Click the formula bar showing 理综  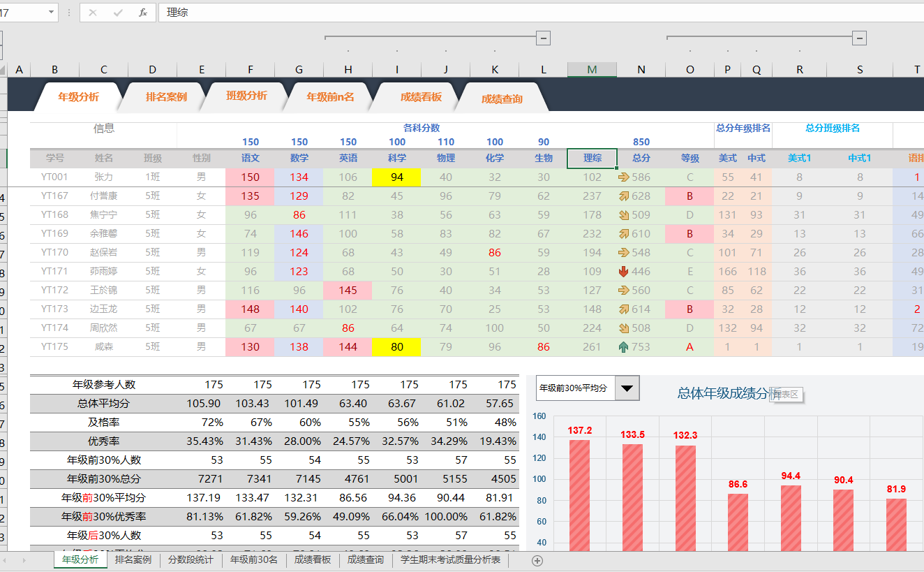(541, 13)
